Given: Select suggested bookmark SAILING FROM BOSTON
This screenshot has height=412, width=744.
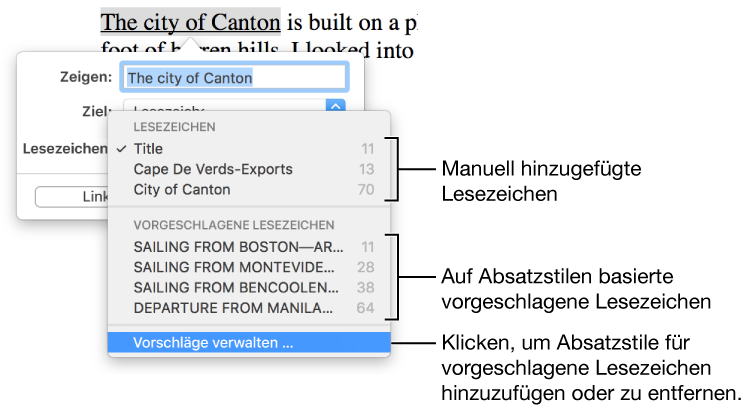Looking at the screenshot, I should (x=238, y=247).
